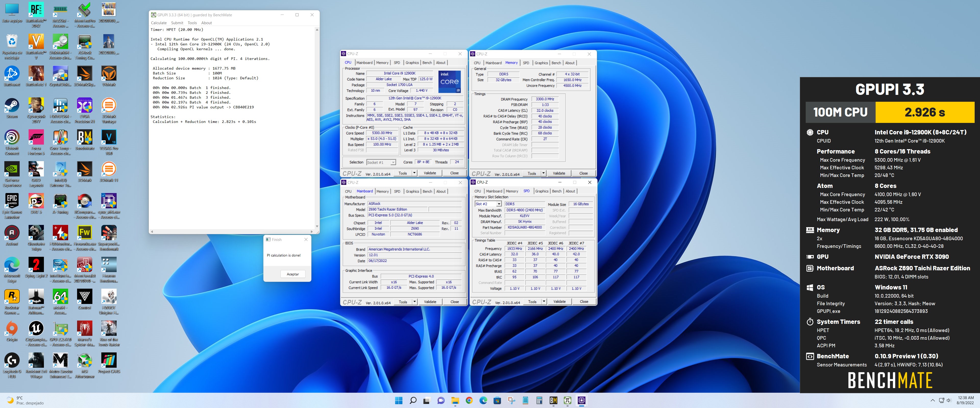The width and height of the screenshot is (980, 408).
Task: Launch Epic Games Launcher shortcut
Action: 12,206
